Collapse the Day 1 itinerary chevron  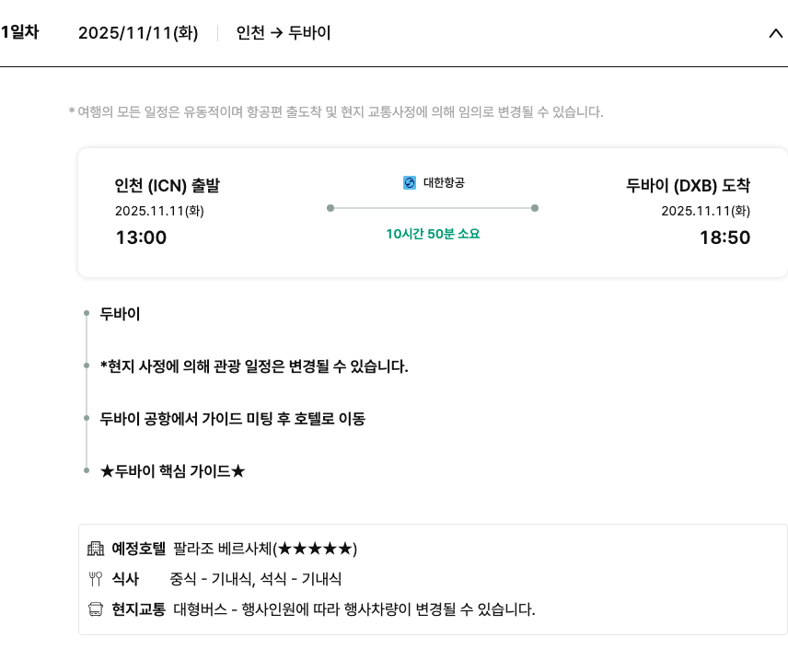pyautogui.click(x=775, y=33)
